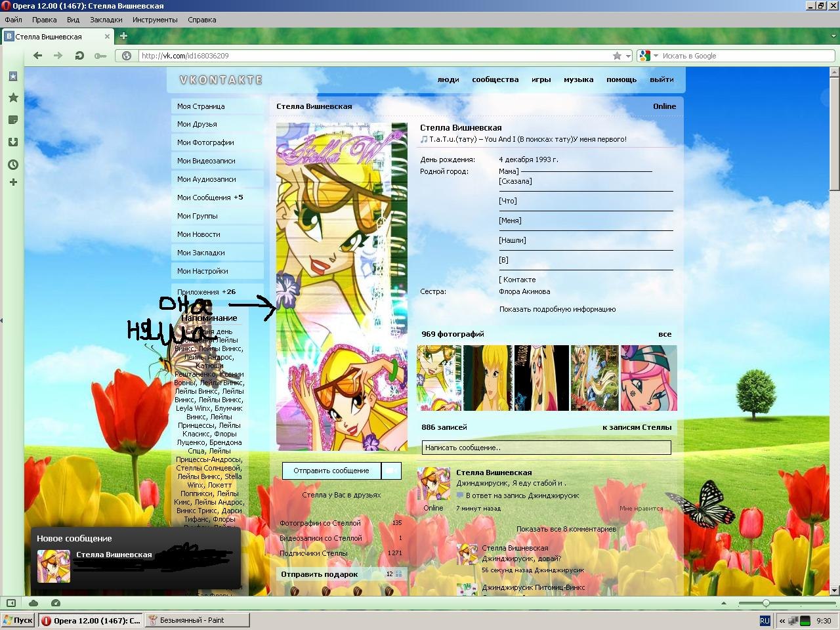Click the Opera Turbo gauge icon
The width and height of the screenshot is (840, 630).
point(56,602)
